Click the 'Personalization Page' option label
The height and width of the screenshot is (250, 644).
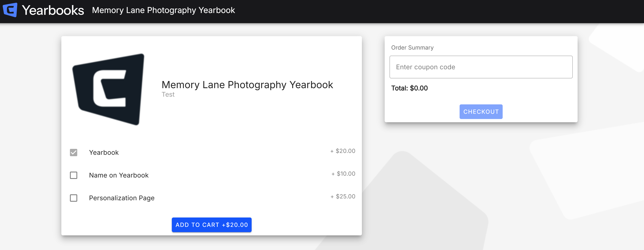click(x=122, y=198)
